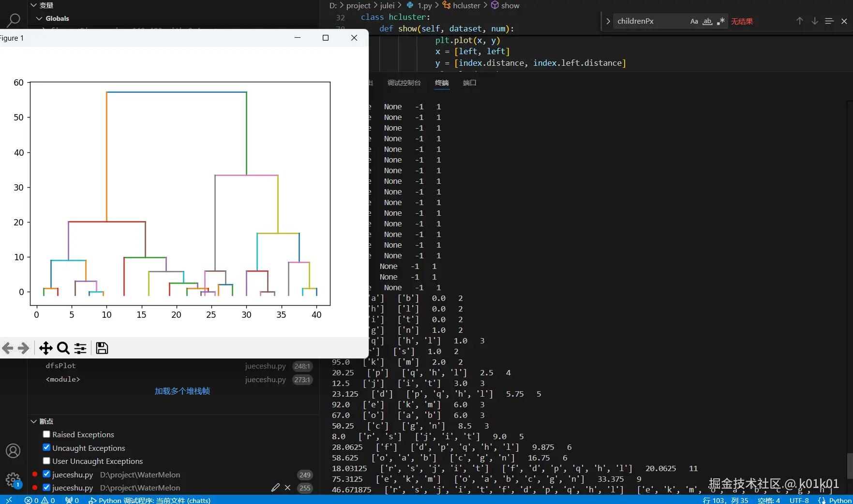
Task: Change file encoding via UTF-8
Action: coord(799,500)
